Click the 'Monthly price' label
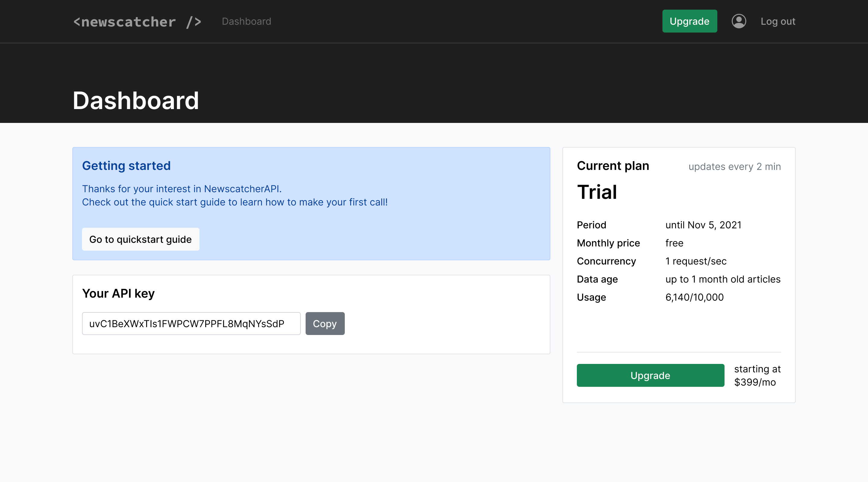Image resolution: width=868 pixels, height=482 pixels. pyautogui.click(x=608, y=243)
